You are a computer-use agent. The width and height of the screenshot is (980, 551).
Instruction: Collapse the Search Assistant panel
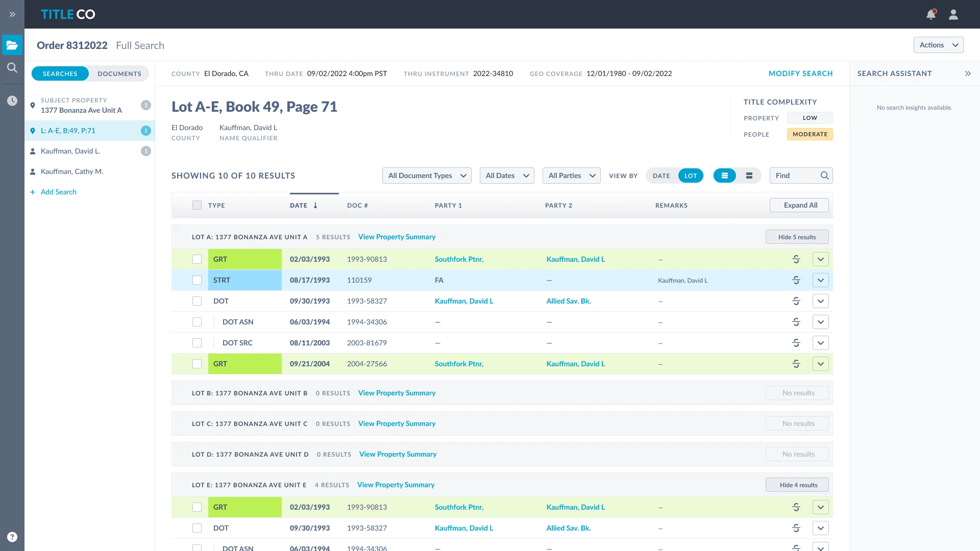click(968, 73)
